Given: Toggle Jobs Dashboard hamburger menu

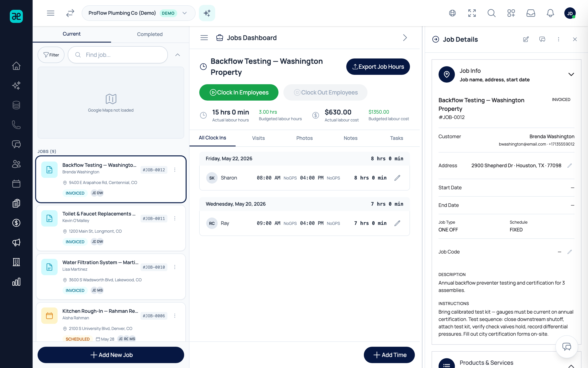Looking at the screenshot, I should (x=204, y=38).
